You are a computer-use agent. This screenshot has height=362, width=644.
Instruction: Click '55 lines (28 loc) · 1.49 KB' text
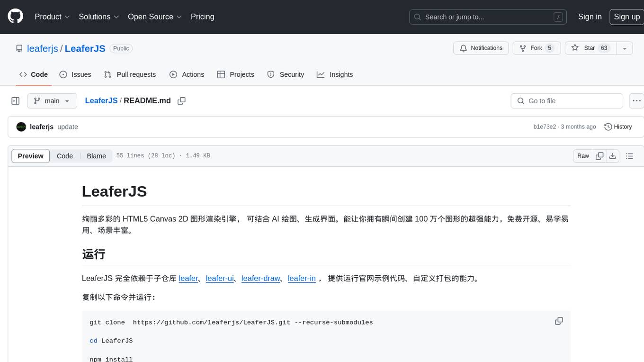pyautogui.click(x=163, y=156)
